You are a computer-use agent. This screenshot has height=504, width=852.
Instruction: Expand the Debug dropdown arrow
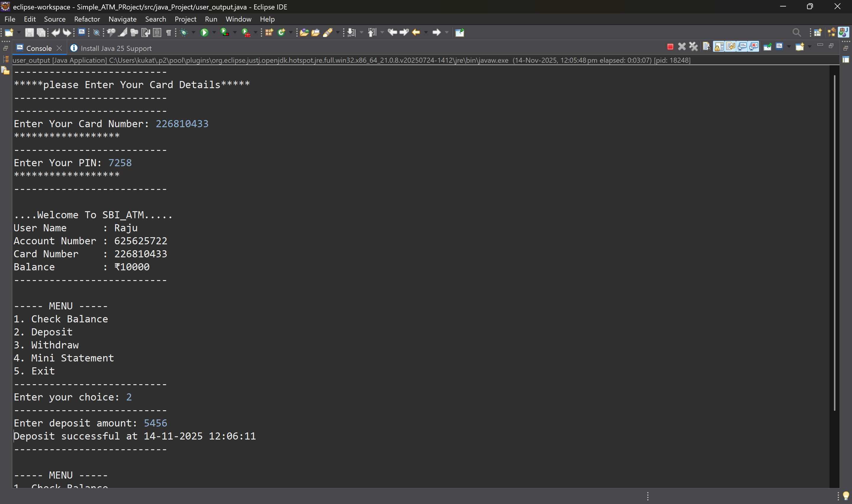click(x=193, y=33)
